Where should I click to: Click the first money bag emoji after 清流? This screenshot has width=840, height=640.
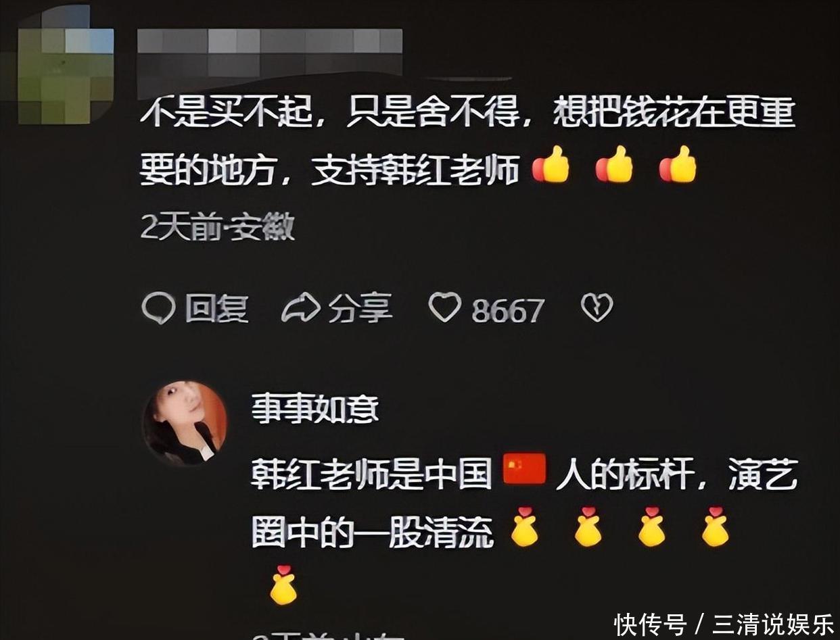point(524,526)
